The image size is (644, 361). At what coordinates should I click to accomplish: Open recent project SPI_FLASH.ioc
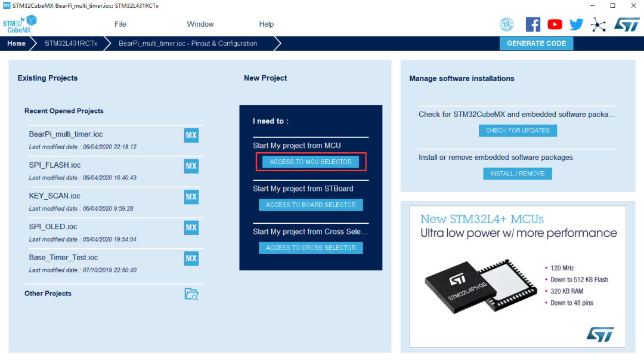point(55,165)
